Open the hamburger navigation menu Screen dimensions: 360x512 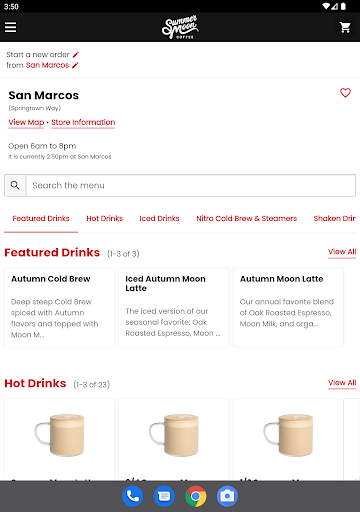[10, 27]
